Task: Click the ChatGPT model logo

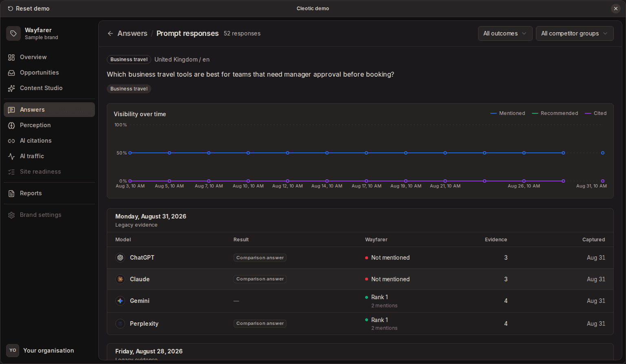Action: click(x=120, y=258)
